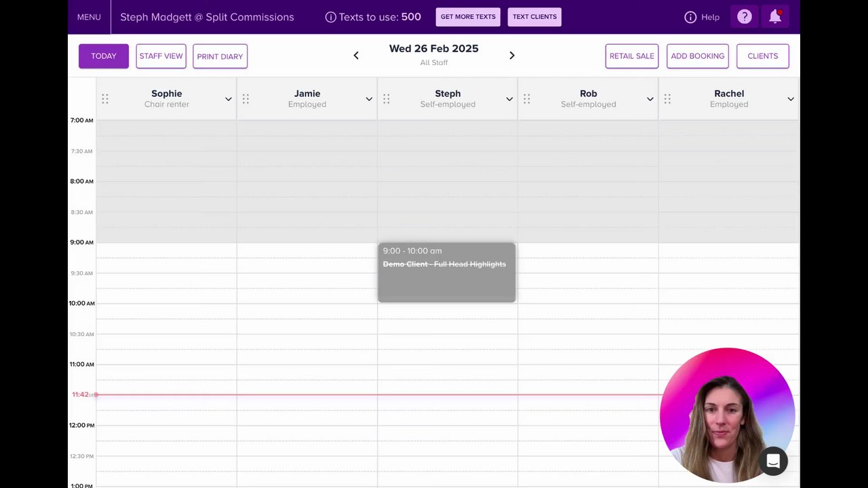Screen dimensions: 868x488
Task: Expand Steph's column dropdown chevron
Action: pos(509,99)
